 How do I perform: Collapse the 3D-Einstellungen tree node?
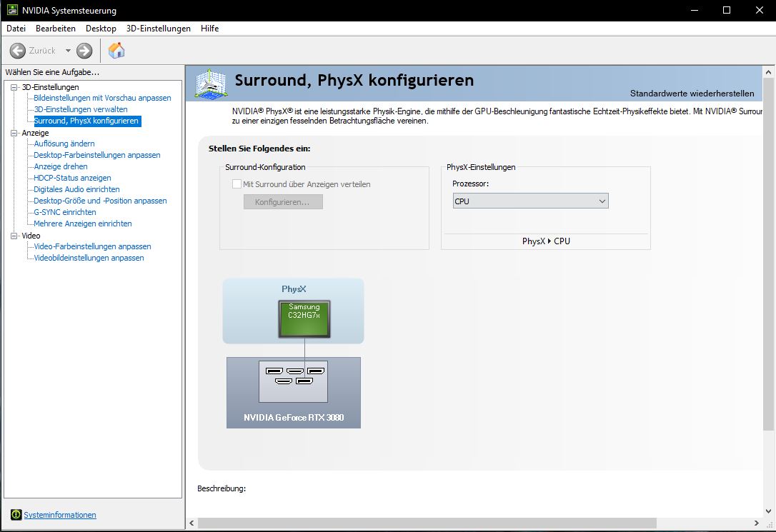14,87
